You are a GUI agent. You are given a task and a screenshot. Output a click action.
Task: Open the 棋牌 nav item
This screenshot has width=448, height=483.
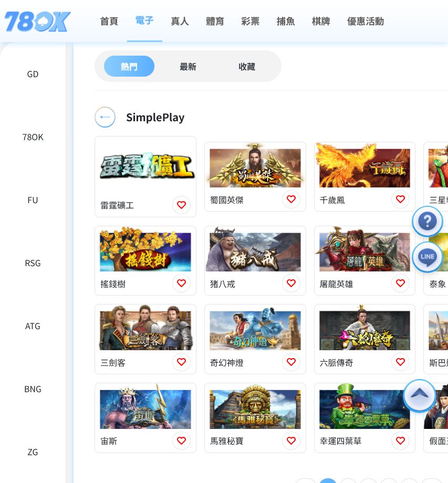click(321, 21)
